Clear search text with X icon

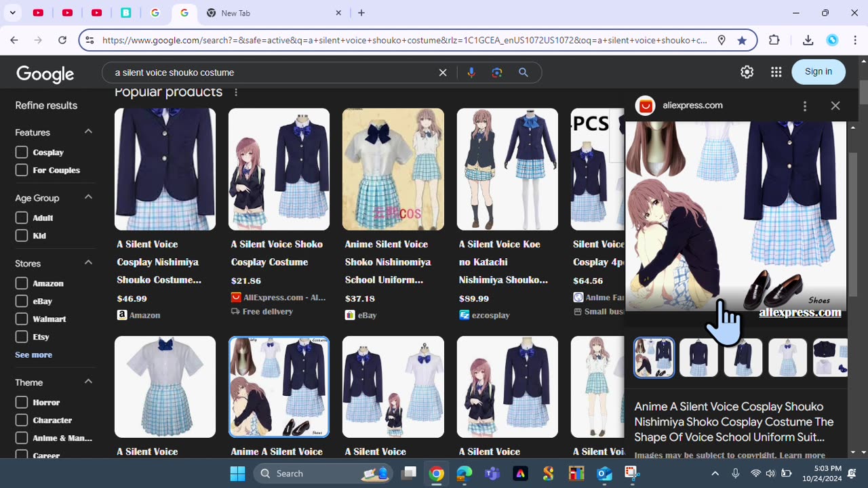pyautogui.click(x=443, y=73)
